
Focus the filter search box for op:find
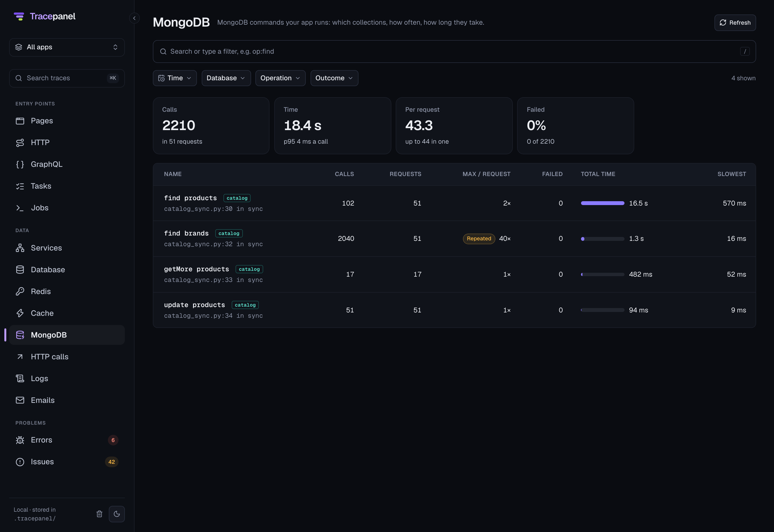[x=454, y=52]
